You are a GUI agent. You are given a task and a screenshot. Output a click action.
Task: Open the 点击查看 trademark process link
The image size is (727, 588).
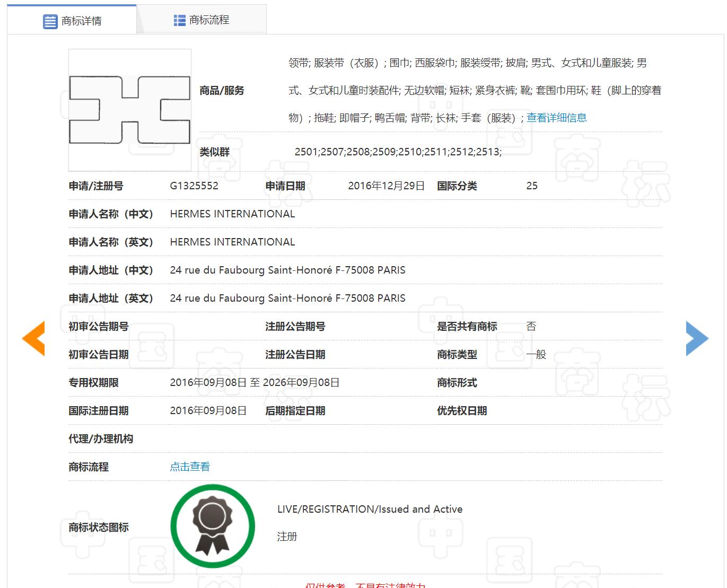tap(190, 467)
